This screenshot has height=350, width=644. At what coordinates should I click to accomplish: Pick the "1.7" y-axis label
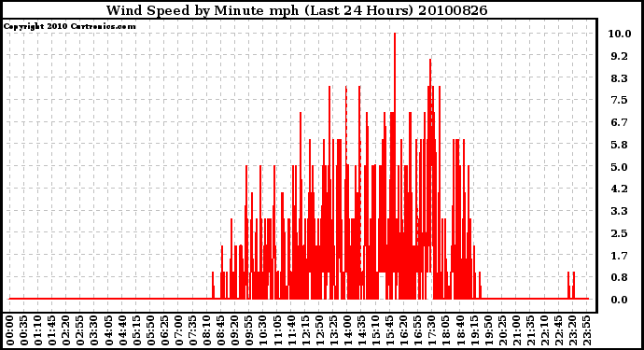coord(620,256)
